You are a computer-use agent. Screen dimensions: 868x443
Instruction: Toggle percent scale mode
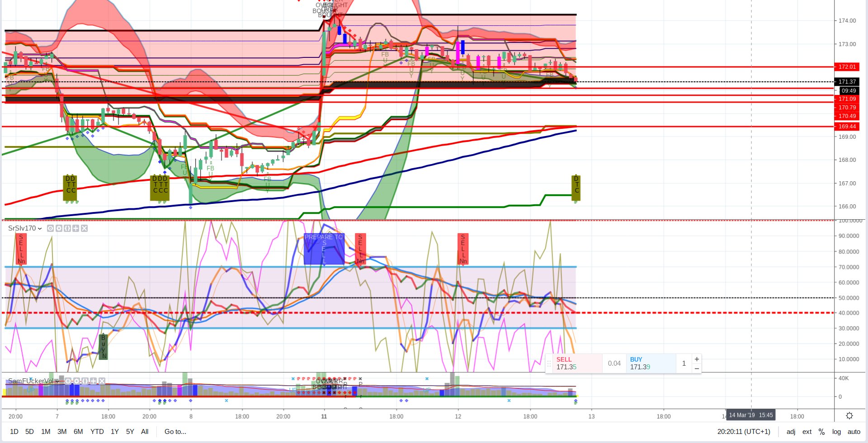[x=822, y=432]
